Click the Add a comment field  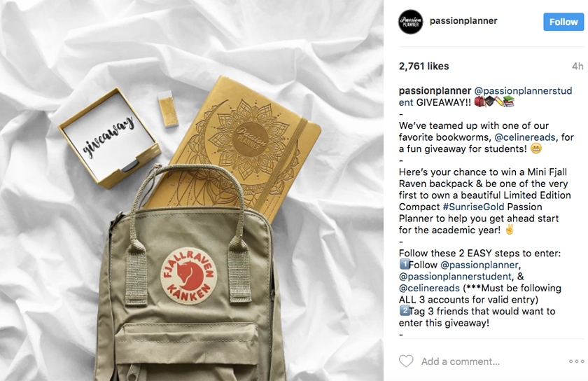point(461,361)
